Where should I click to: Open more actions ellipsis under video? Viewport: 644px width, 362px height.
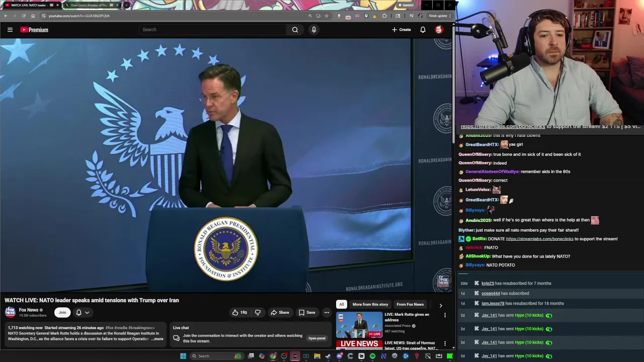327,312
